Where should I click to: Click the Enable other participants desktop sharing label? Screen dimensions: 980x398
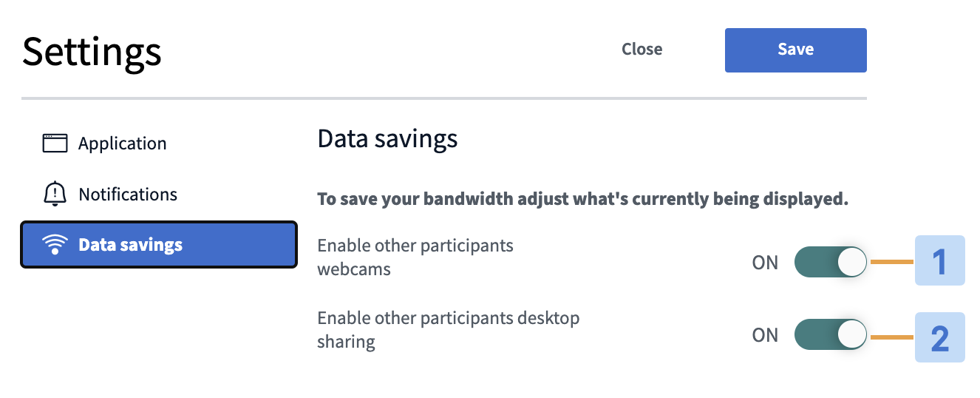pyautogui.click(x=448, y=330)
